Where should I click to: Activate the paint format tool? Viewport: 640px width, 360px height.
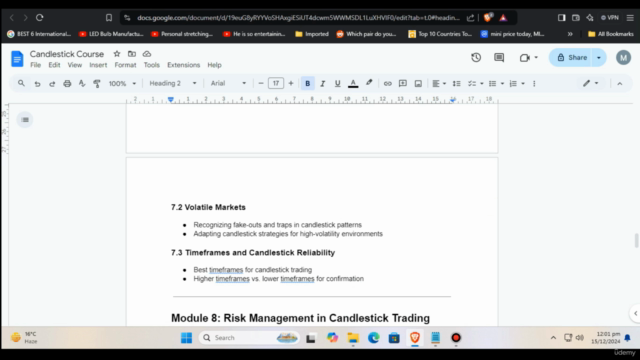[x=97, y=84]
